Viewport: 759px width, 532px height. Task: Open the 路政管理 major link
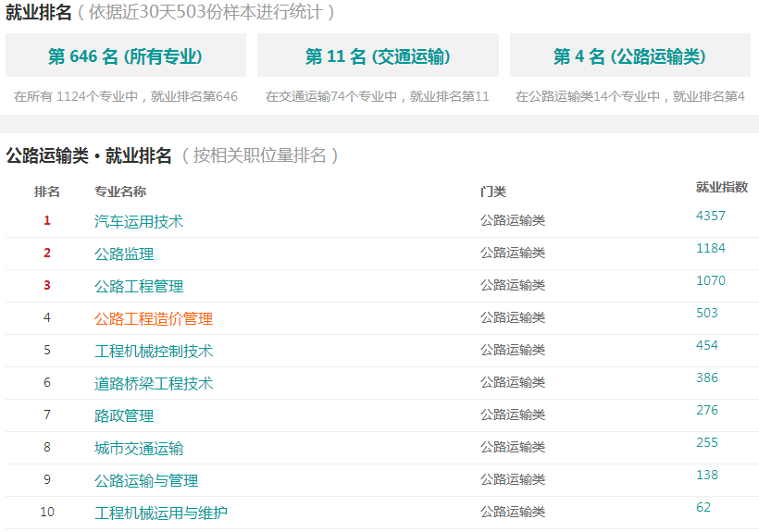pos(124,416)
